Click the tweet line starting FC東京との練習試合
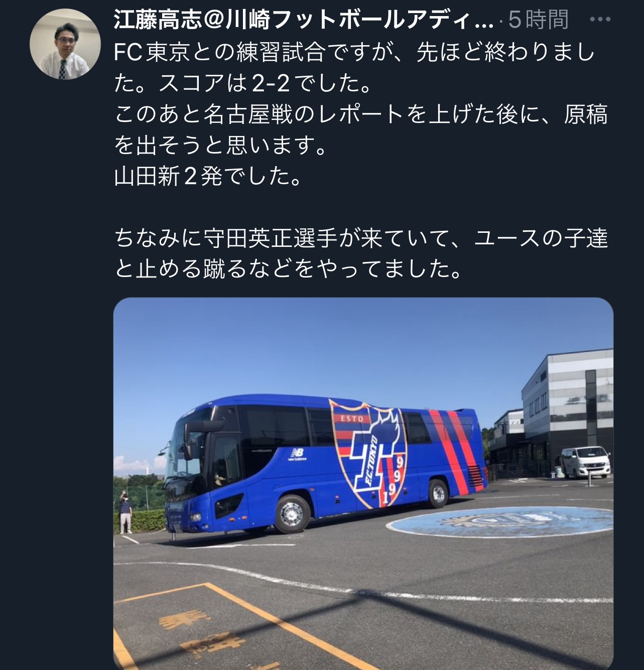The width and height of the screenshot is (644, 670). (x=355, y=52)
